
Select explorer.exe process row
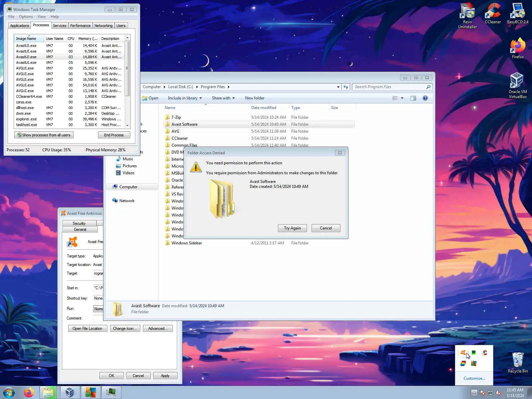(x=69, y=119)
